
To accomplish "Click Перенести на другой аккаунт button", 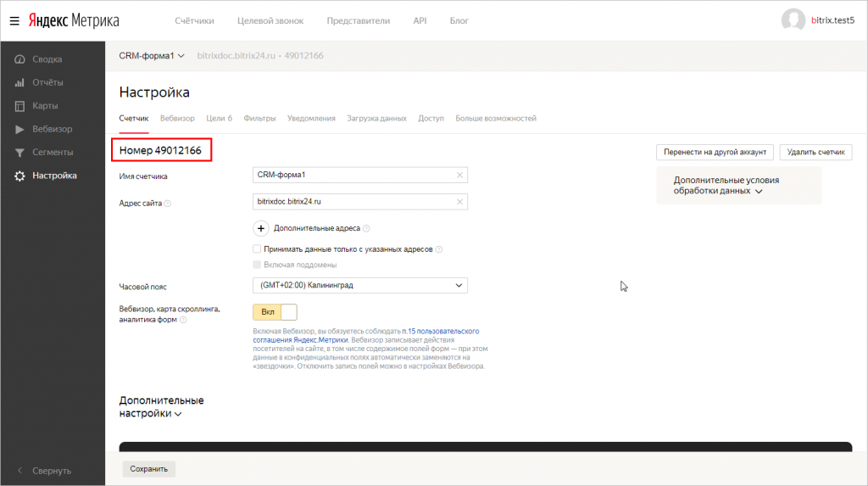I will tap(715, 153).
